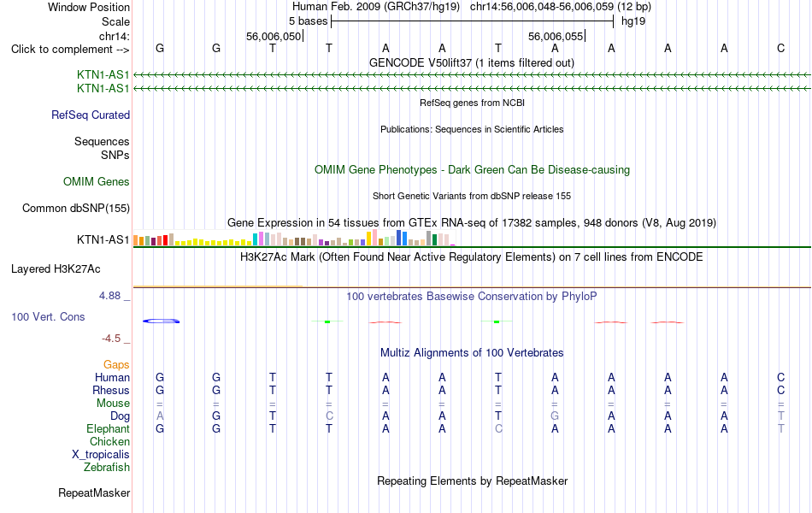The image size is (812, 513).
Task: Select the Dog species row label
Action: click(x=120, y=416)
